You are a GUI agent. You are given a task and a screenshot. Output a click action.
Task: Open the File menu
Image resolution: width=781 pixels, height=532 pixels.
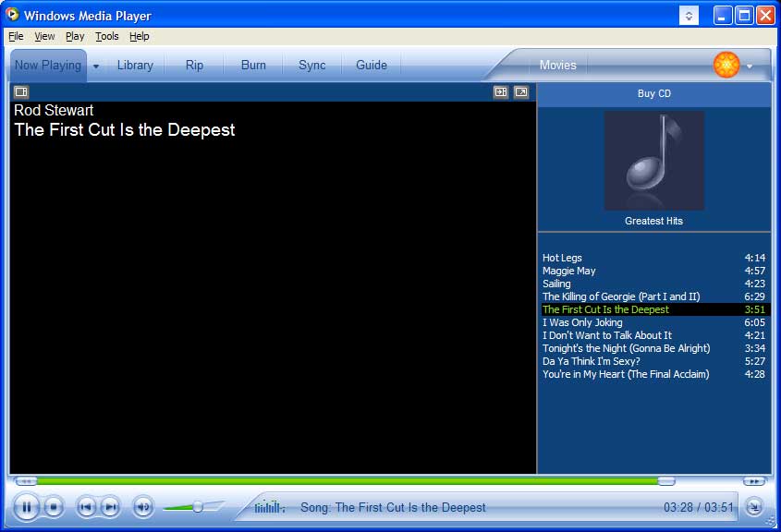16,36
